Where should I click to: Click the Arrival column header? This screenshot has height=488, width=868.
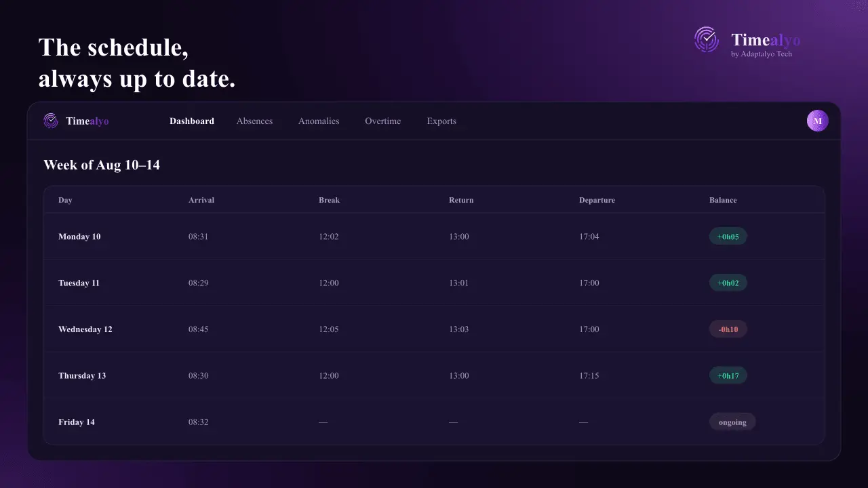(201, 200)
